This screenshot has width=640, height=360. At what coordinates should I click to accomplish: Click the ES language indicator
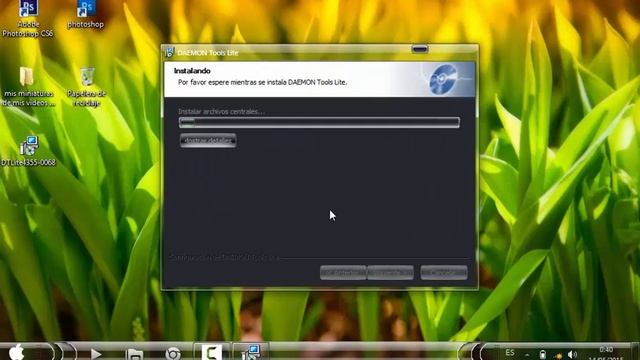[510, 352]
